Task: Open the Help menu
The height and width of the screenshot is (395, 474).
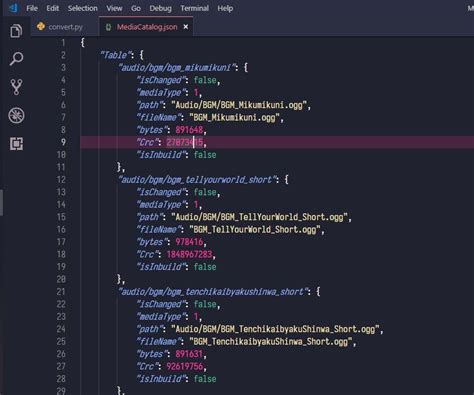Action: 225,8
